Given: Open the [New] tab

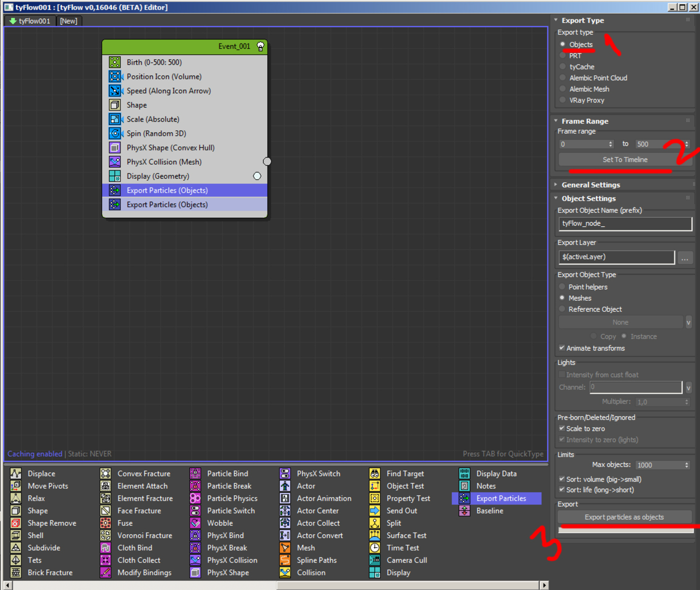Looking at the screenshot, I should coord(68,21).
